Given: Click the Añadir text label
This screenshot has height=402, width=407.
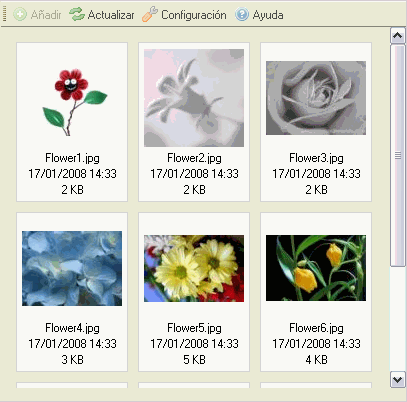Looking at the screenshot, I should pos(46,15).
